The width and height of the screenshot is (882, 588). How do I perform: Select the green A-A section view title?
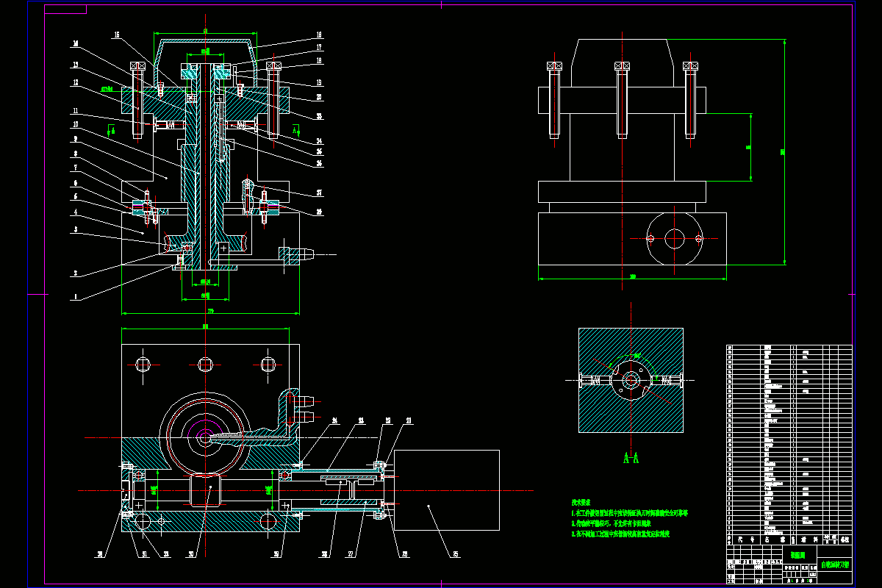tap(631, 459)
